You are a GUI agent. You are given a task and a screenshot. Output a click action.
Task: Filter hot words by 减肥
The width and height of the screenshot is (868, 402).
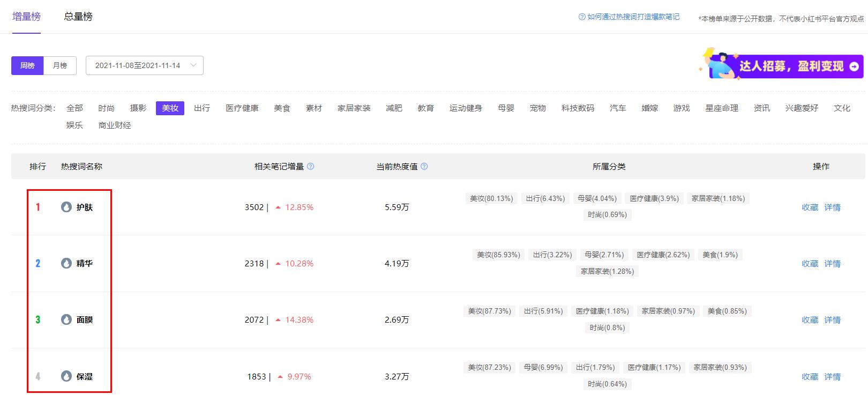coord(394,108)
